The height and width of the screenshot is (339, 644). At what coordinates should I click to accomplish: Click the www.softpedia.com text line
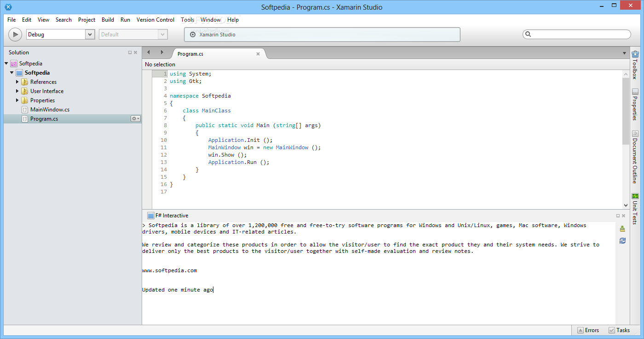pyautogui.click(x=169, y=270)
